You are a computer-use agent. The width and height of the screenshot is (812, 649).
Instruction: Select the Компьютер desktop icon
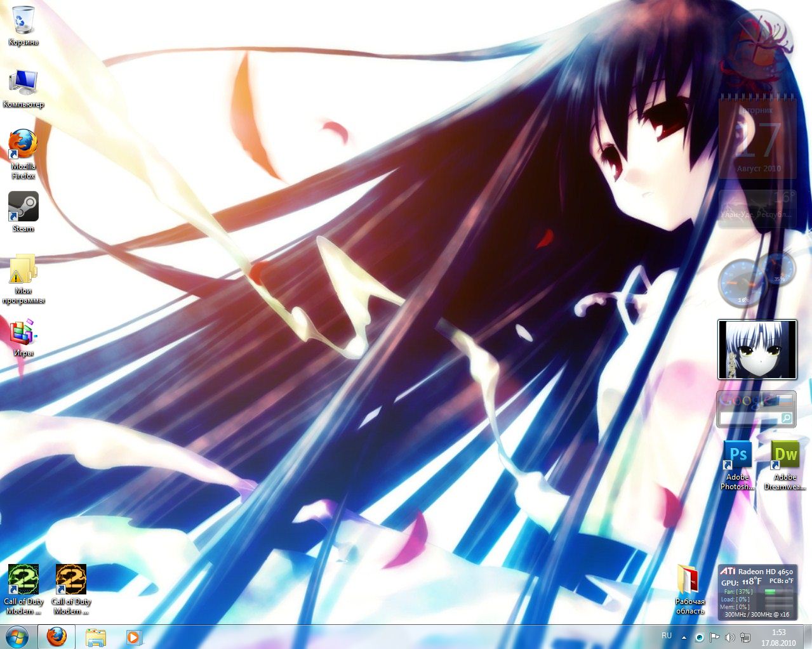(23, 89)
